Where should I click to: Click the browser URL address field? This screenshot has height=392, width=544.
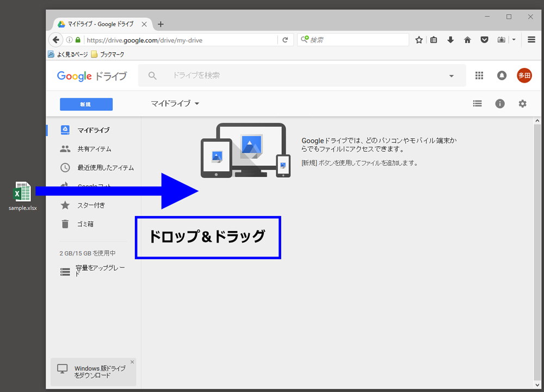pyautogui.click(x=181, y=40)
